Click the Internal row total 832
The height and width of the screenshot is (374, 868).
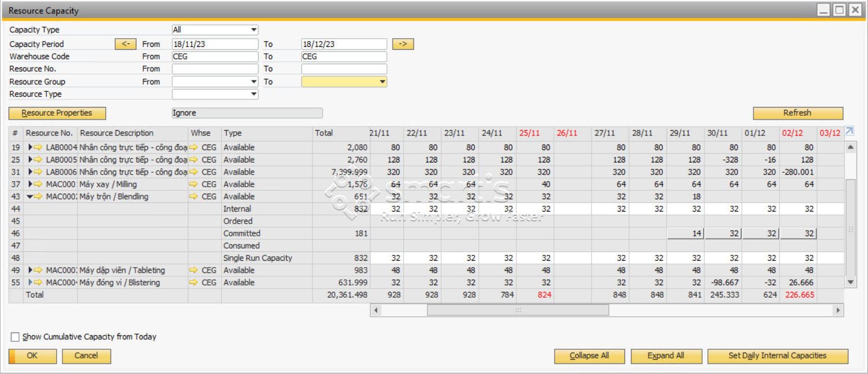[x=341, y=209]
